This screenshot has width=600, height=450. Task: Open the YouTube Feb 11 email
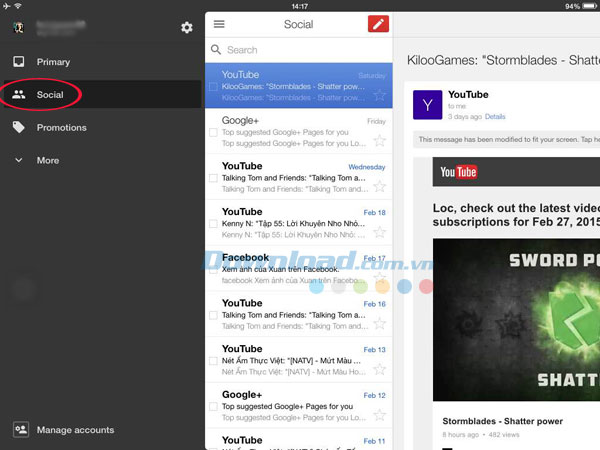coord(298,439)
